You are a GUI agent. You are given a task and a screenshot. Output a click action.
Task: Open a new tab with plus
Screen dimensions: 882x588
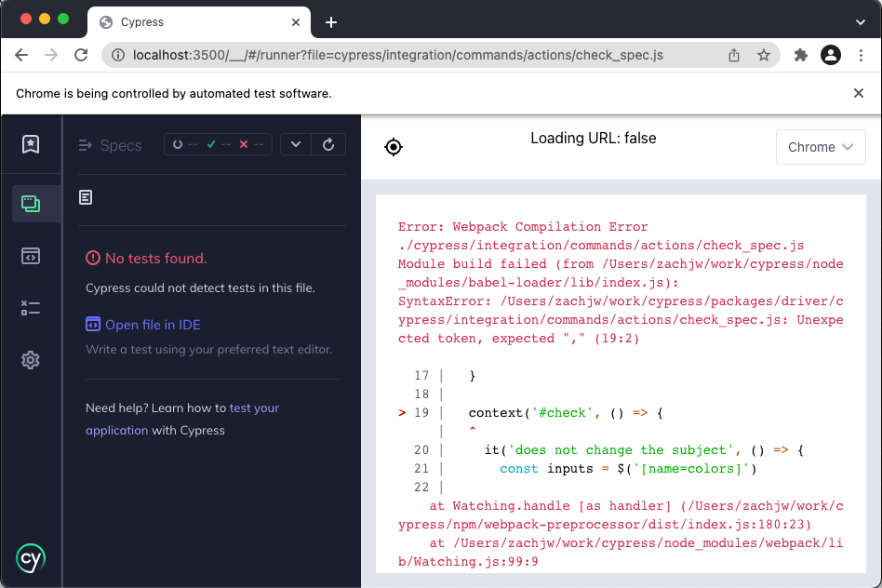pyautogui.click(x=331, y=22)
